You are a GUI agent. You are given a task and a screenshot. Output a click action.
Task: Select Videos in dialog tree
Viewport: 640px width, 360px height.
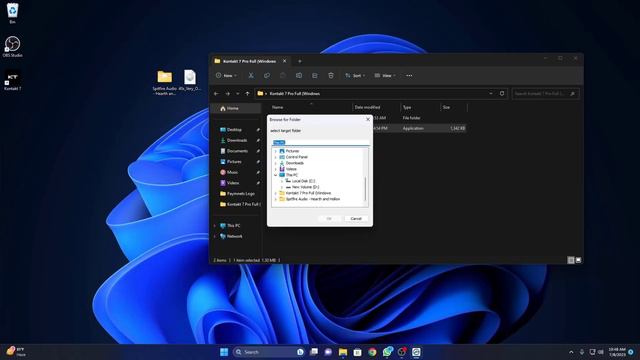click(x=291, y=169)
